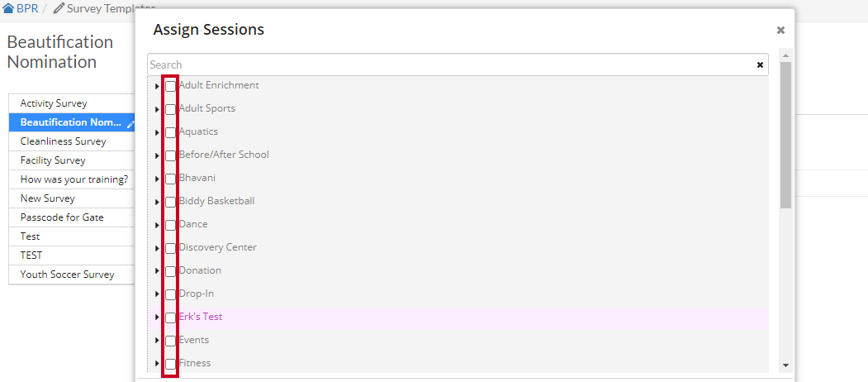
Task: Expand the Biddy Basketball category
Action: pos(157,202)
